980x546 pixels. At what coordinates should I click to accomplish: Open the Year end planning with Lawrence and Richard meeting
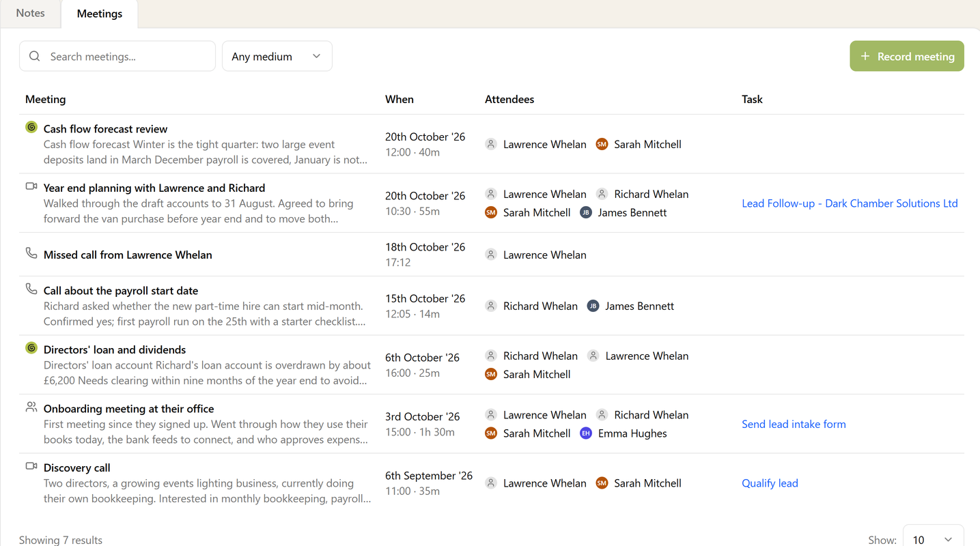point(154,188)
